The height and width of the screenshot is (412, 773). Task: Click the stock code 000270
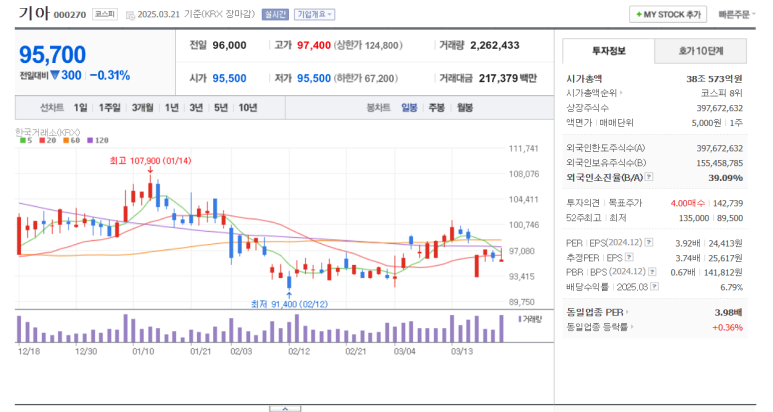click(70, 15)
